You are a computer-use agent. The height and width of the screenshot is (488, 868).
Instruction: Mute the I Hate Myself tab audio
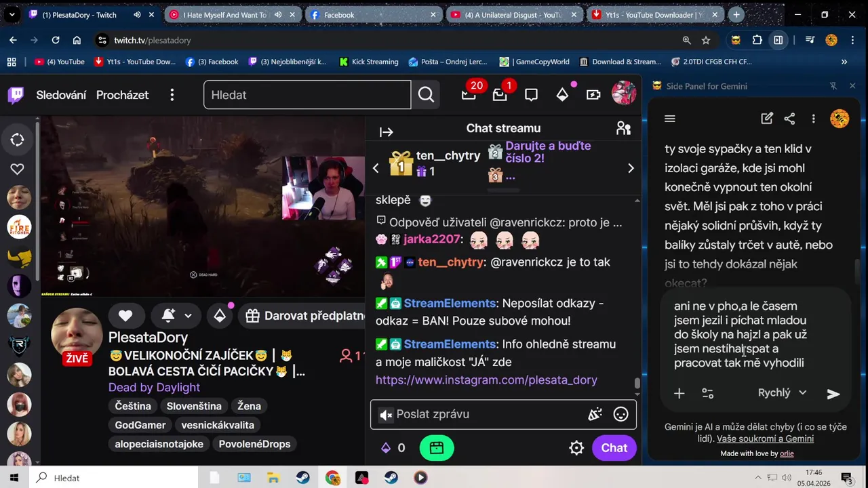278,15
